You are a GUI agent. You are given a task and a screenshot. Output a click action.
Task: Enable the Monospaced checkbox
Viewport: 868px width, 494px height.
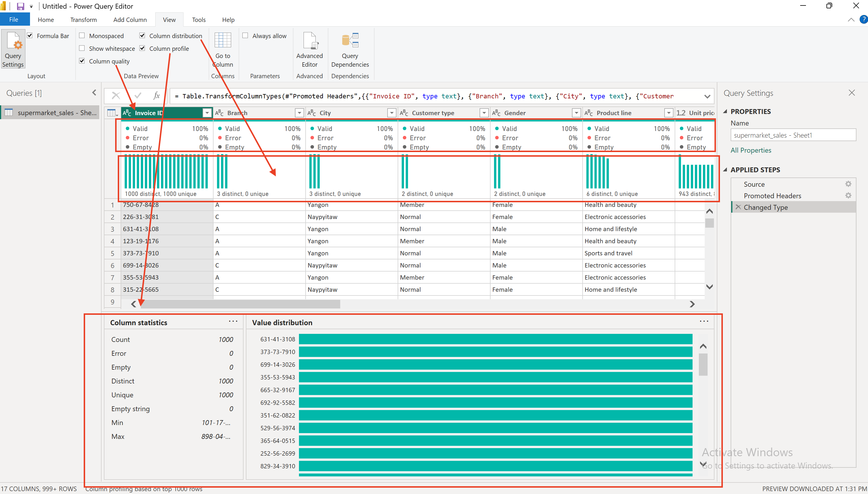click(82, 35)
